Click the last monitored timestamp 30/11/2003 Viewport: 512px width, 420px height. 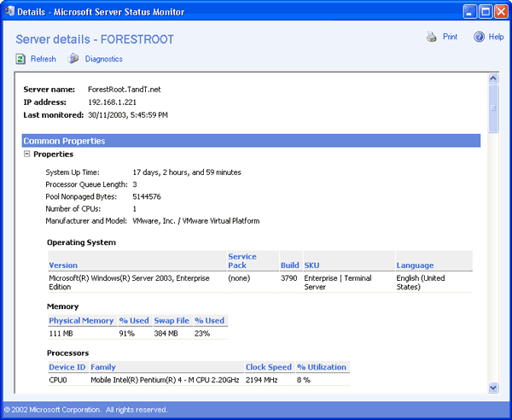coord(128,115)
